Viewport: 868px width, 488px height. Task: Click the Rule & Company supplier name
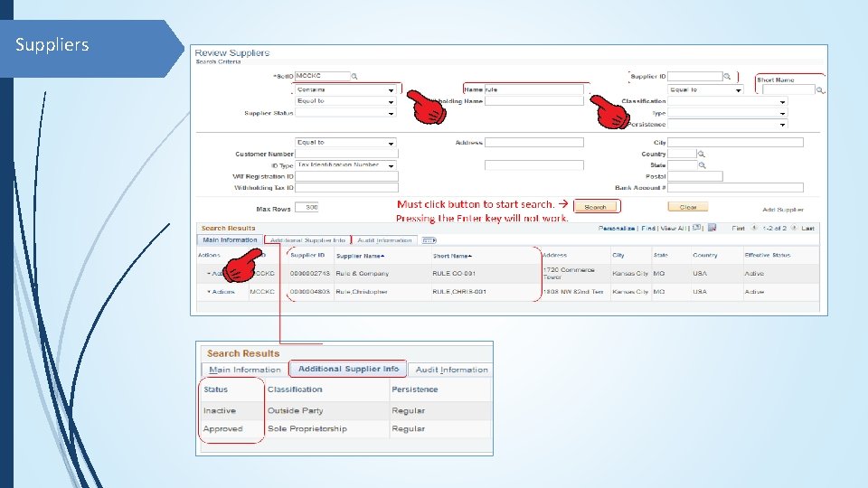[x=362, y=273]
